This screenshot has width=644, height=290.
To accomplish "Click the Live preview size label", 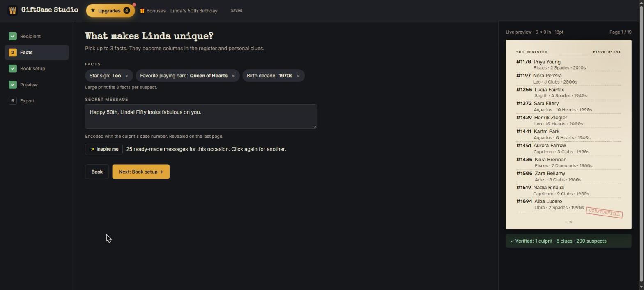I will tap(534, 32).
